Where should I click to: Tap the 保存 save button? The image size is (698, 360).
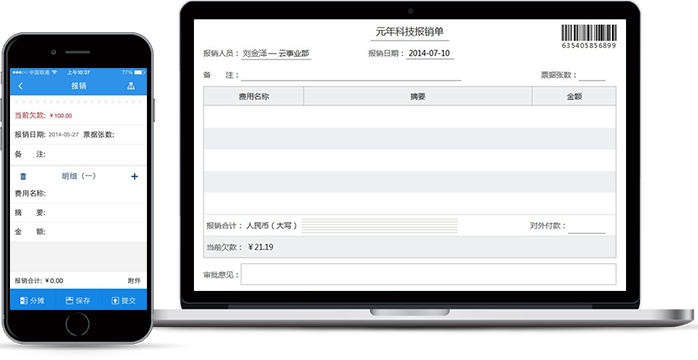tap(78, 301)
